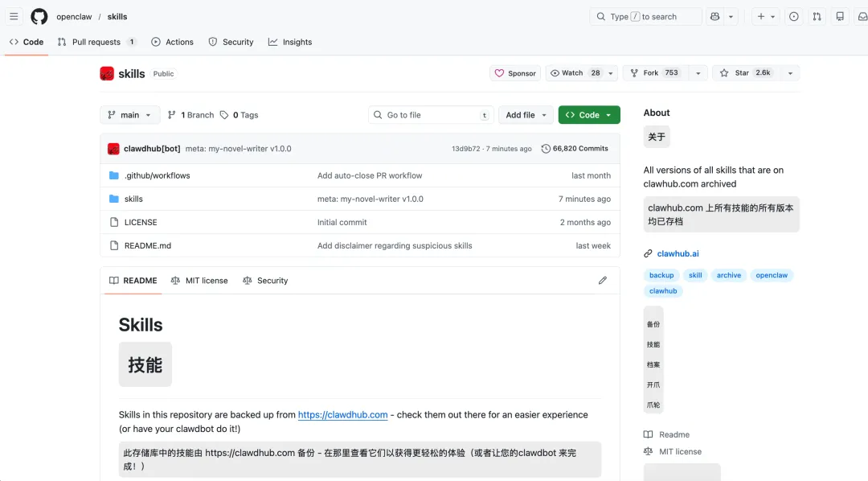Select the MIT license tab
This screenshot has height=481, width=868.
point(199,281)
